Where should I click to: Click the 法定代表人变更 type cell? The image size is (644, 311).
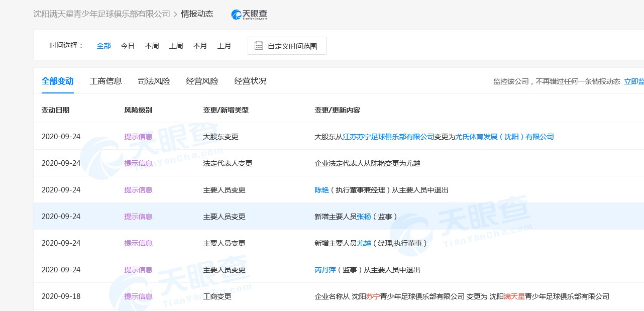pos(228,163)
